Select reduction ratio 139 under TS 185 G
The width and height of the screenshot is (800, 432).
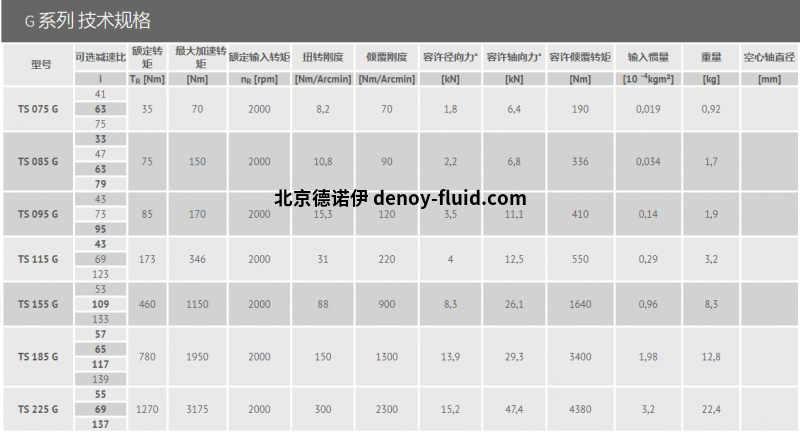coord(101,380)
